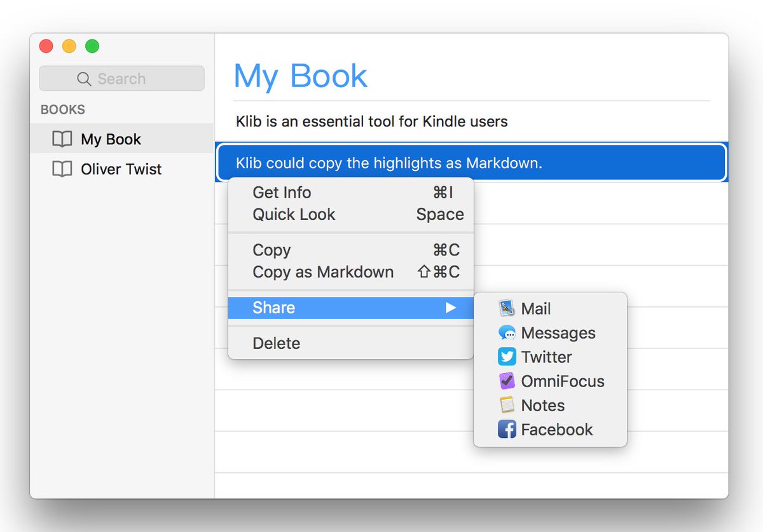Maximize the window with green button
The width and height of the screenshot is (763, 532).
tap(92, 46)
